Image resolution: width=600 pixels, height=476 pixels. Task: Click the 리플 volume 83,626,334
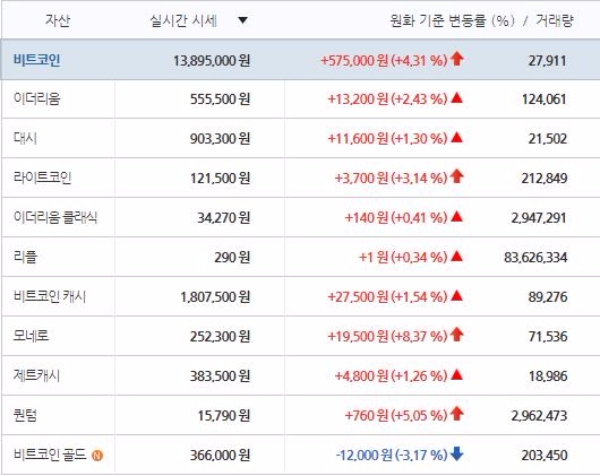click(x=535, y=255)
